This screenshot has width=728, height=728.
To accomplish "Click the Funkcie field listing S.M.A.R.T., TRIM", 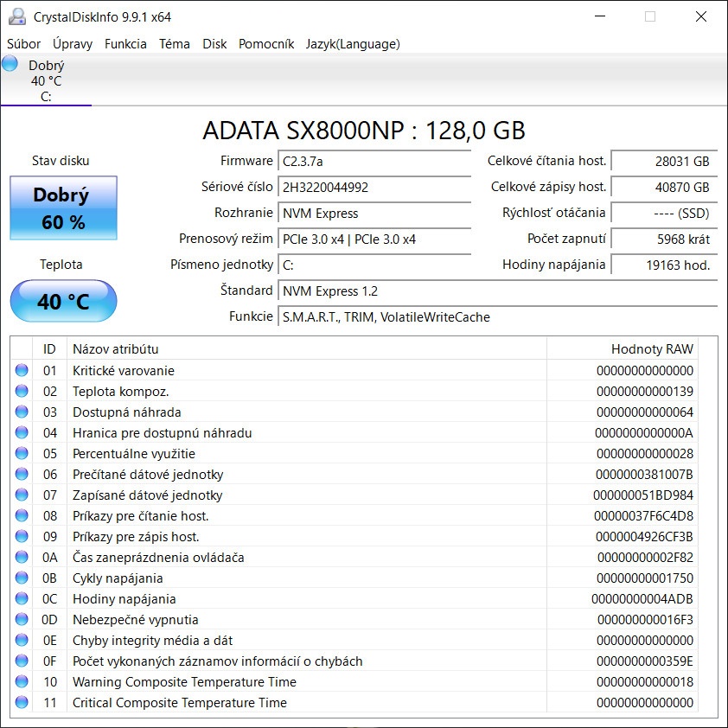I will pos(498,317).
